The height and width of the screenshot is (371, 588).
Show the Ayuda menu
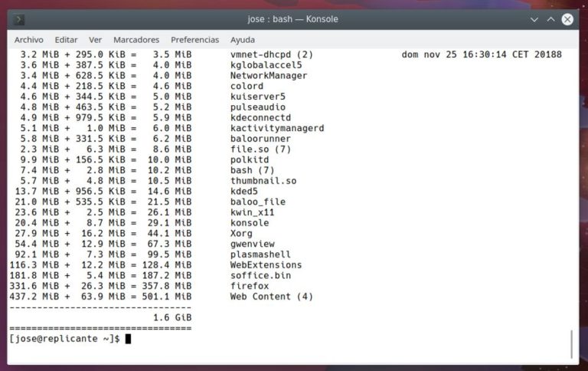(243, 40)
